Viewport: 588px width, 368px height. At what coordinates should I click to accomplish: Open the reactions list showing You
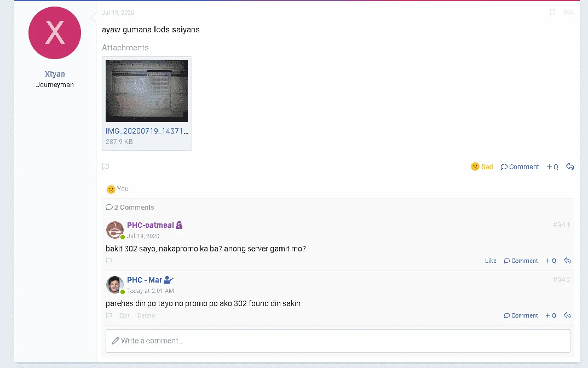pyautogui.click(x=118, y=189)
